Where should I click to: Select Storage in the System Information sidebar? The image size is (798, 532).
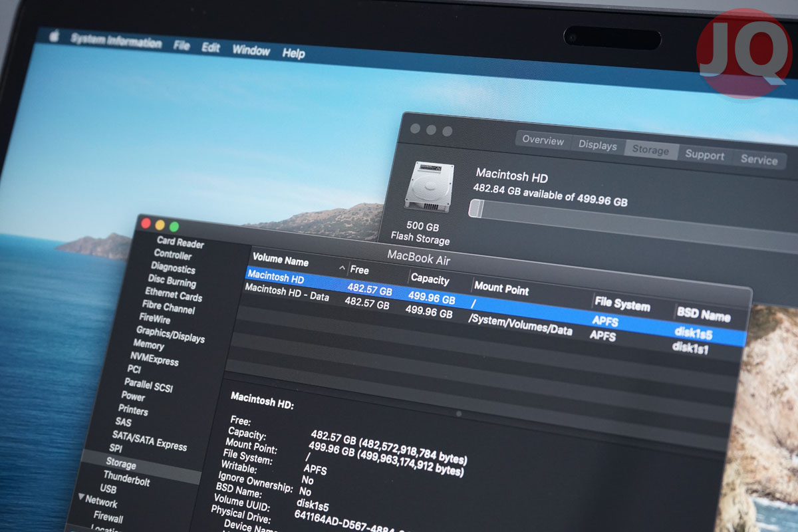pyautogui.click(x=121, y=464)
